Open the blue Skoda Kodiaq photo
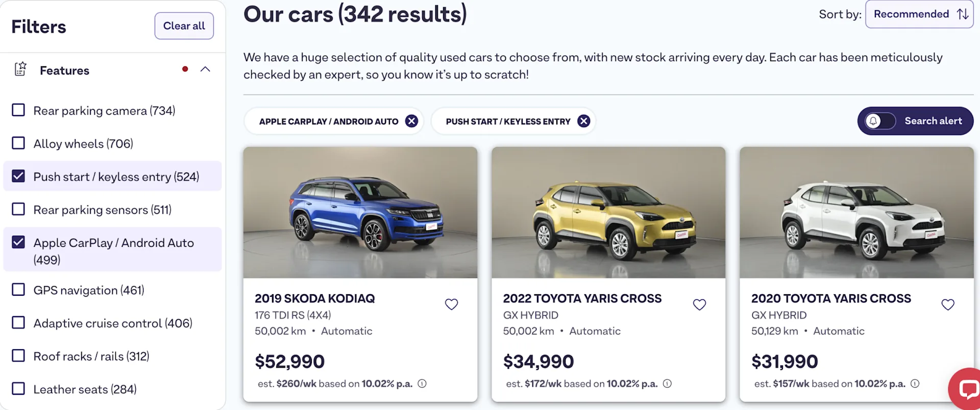Screen dimensions: 980x410 (x=360, y=213)
